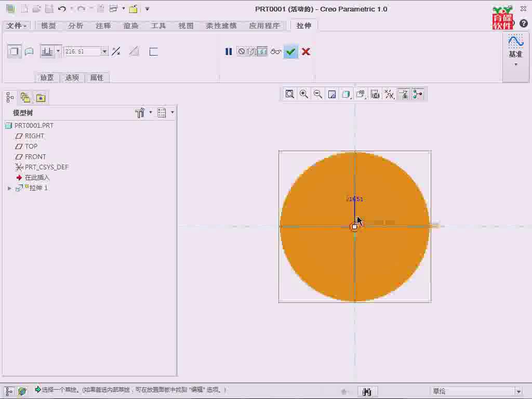The width and height of the screenshot is (532, 399).
Task: Click the blind depth option icon
Action: [x=47, y=51]
